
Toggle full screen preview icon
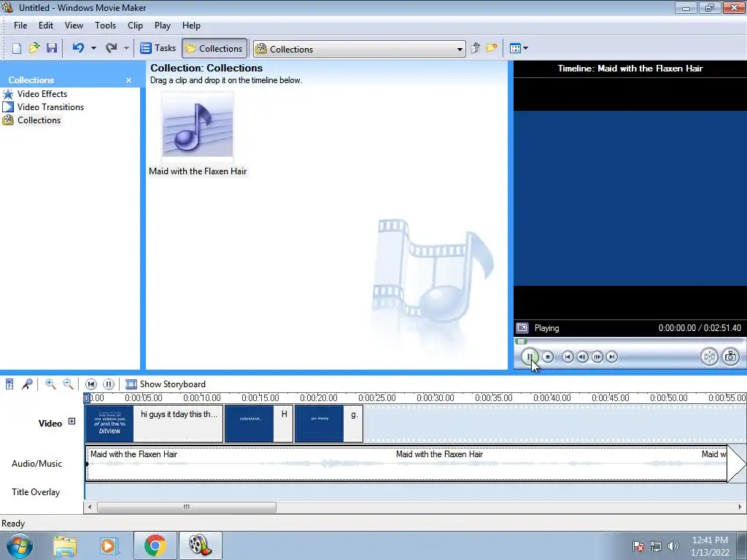[x=522, y=328]
